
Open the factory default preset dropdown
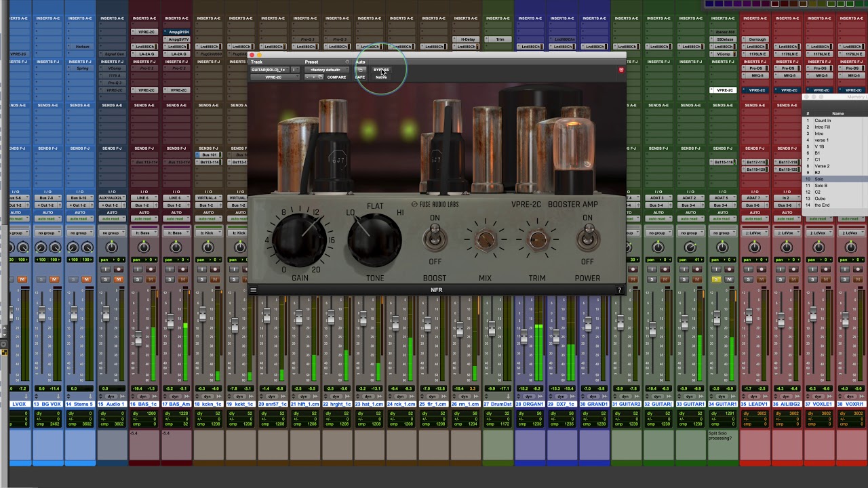[x=327, y=70]
